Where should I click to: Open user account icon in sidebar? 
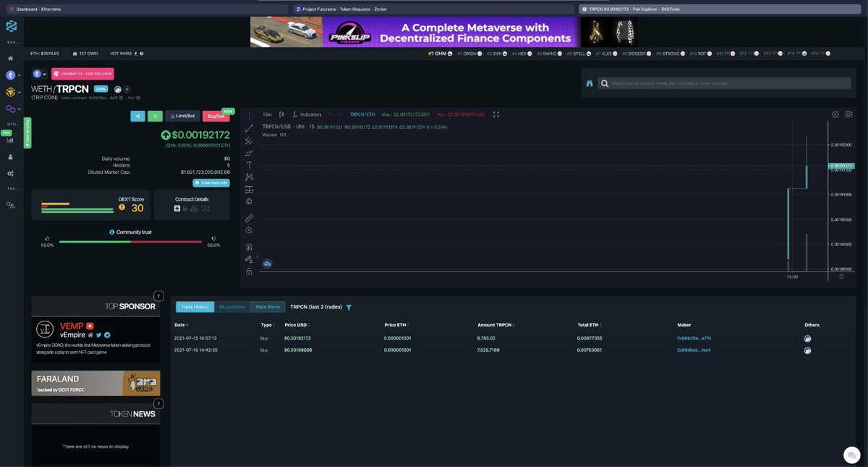[x=10, y=156]
